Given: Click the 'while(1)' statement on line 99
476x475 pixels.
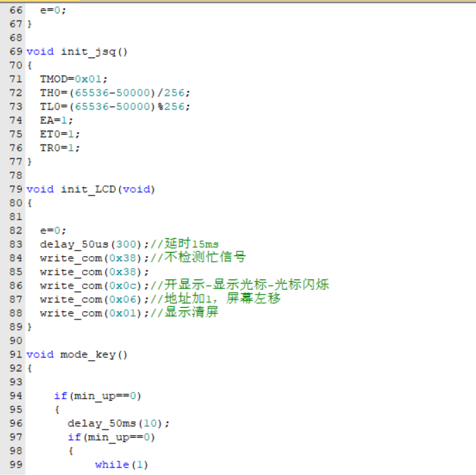Looking at the screenshot, I should click(x=121, y=465).
